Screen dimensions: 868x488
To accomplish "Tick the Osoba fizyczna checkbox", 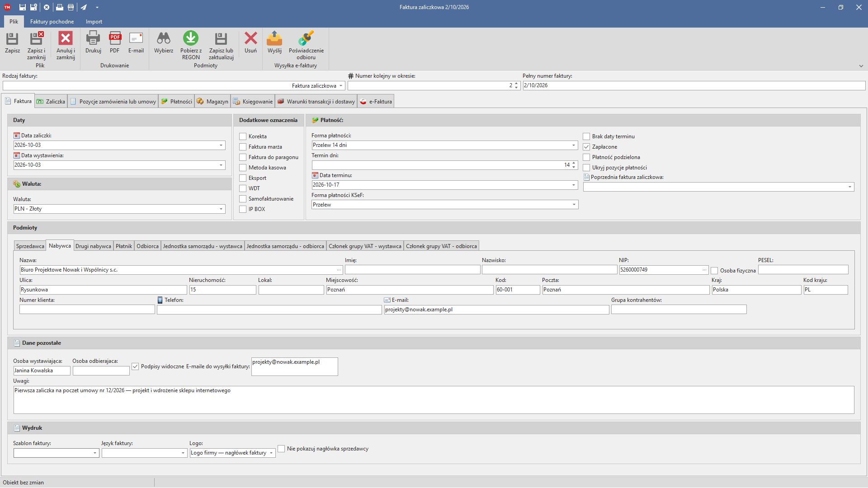I will tap(714, 271).
